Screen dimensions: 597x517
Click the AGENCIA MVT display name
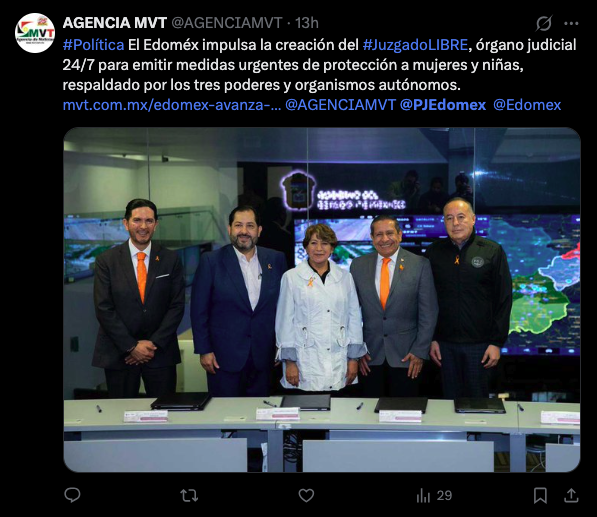(x=115, y=23)
